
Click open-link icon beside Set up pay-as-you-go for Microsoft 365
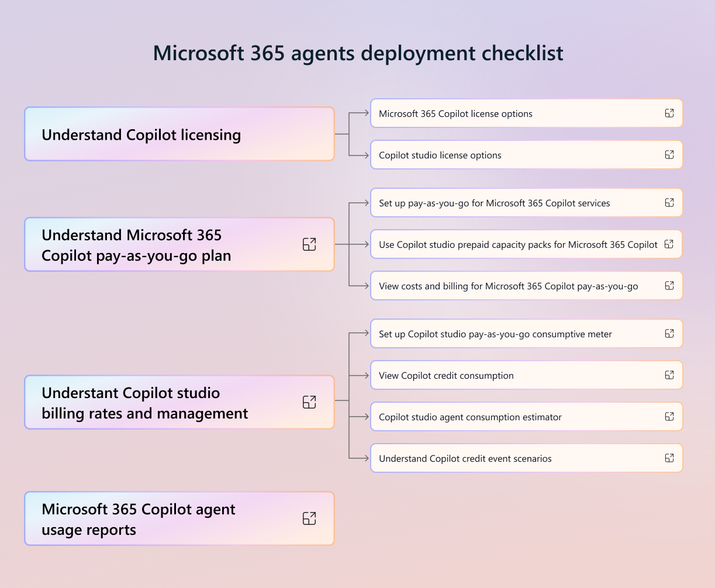click(x=669, y=203)
